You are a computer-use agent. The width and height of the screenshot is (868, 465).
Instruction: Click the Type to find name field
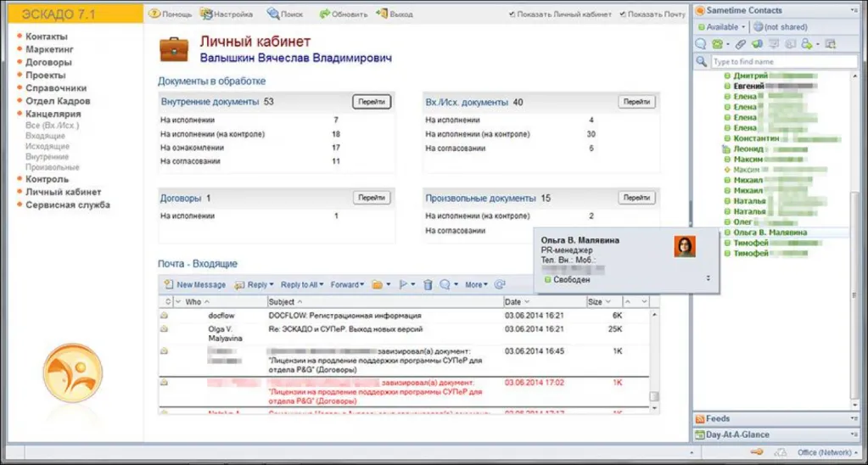pos(782,62)
